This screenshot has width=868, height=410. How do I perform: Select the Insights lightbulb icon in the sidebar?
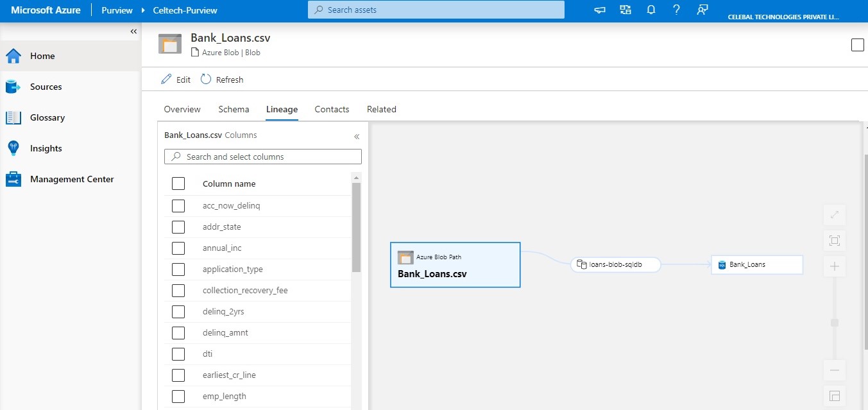[x=13, y=148]
